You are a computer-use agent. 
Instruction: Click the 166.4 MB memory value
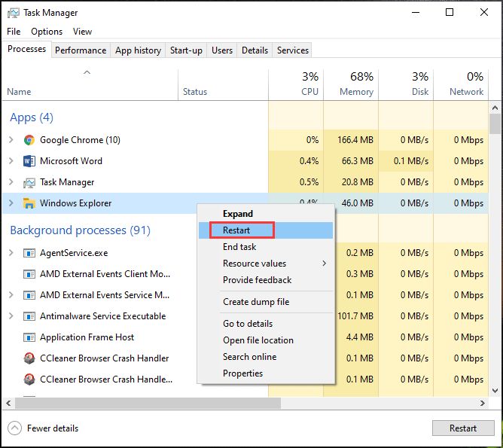click(x=355, y=140)
